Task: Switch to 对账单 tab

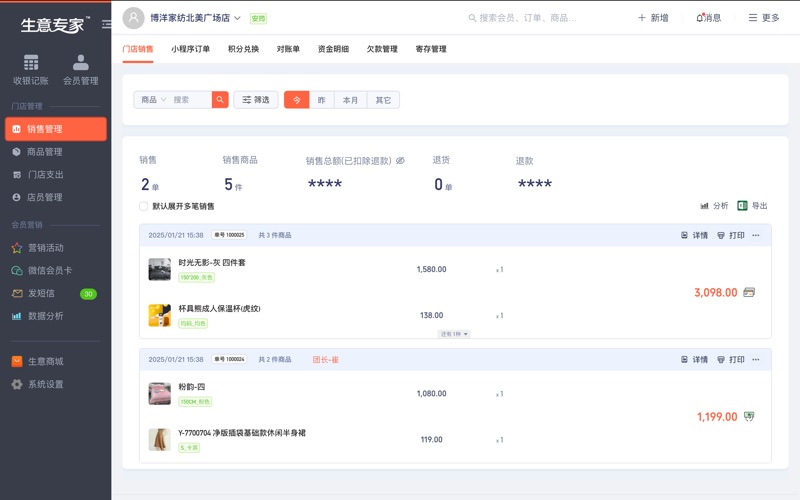Action: [288, 49]
